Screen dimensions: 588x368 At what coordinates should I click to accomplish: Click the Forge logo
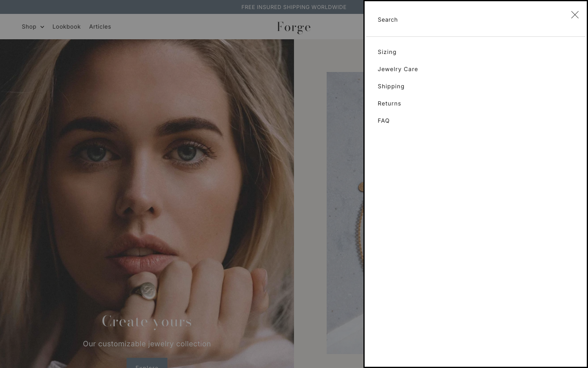294,27
